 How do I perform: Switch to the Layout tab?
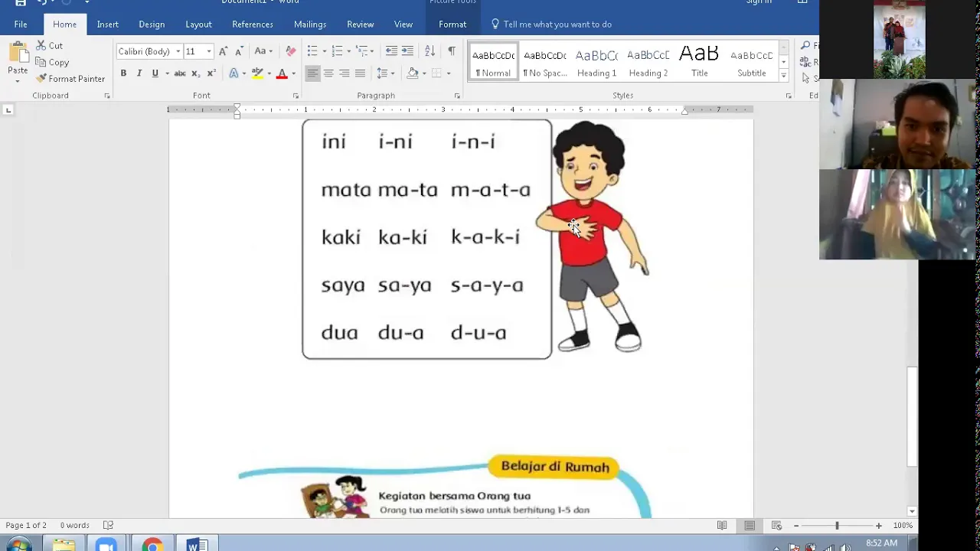click(x=198, y=24)
